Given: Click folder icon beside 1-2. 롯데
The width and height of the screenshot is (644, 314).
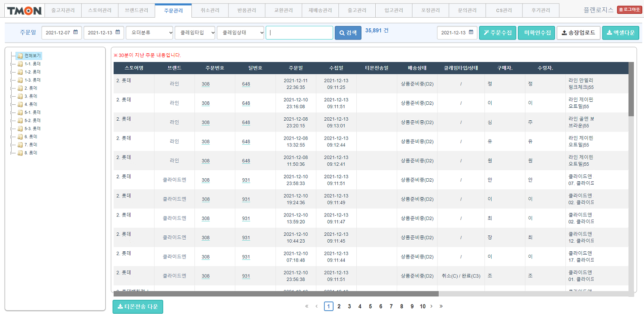Looking at the screenshot, I should click(x=20, y=72).
